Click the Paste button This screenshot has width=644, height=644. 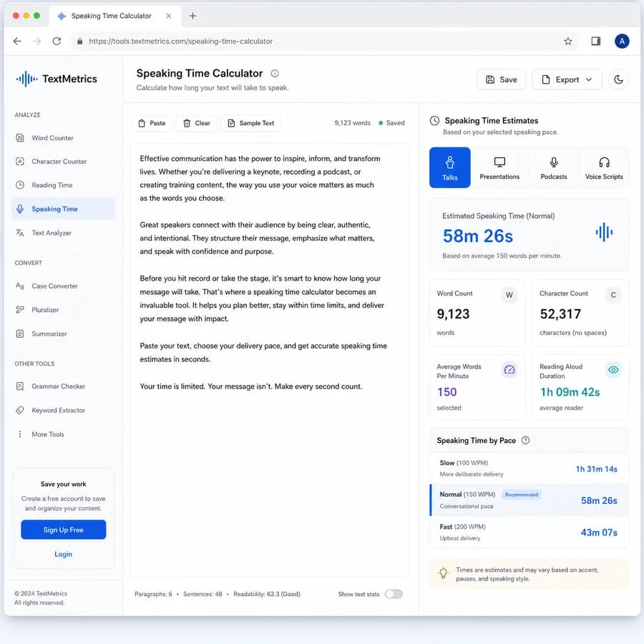pyautogui.click(x=152, y=123)
